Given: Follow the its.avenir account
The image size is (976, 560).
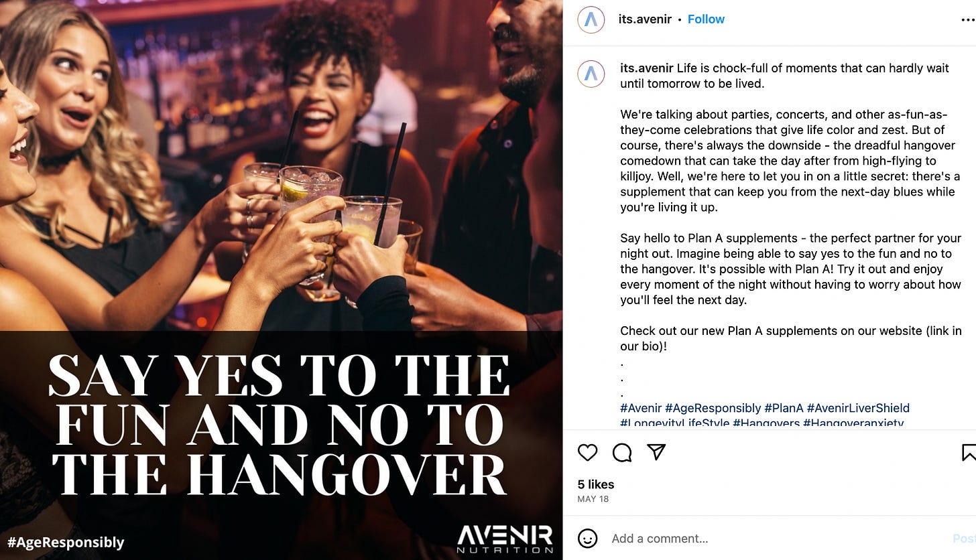Looking at the screenshot, I should [x=706, y=19].
